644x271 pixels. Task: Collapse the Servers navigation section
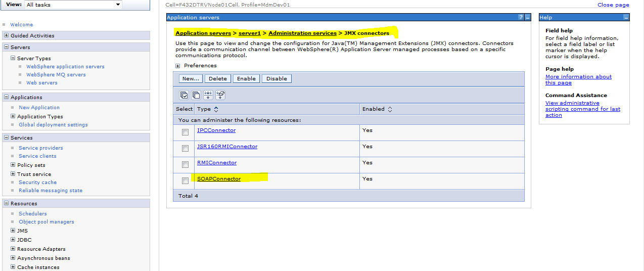(6, 47)
